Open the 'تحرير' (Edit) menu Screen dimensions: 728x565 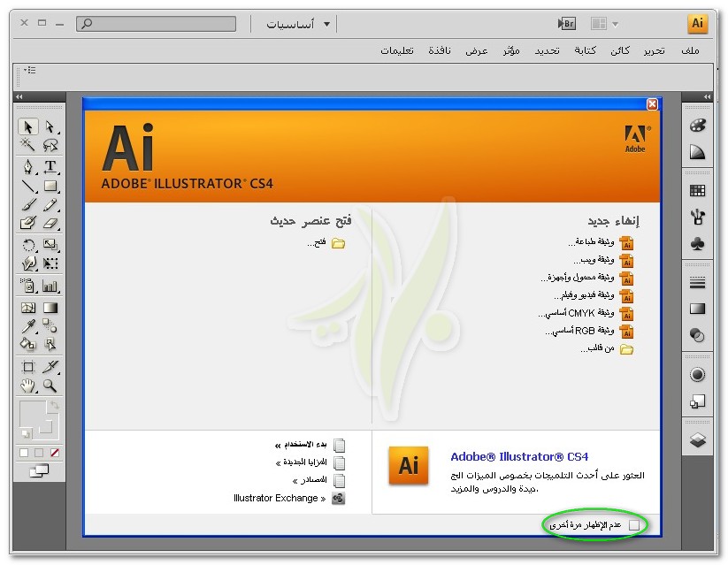click(655, 50)
